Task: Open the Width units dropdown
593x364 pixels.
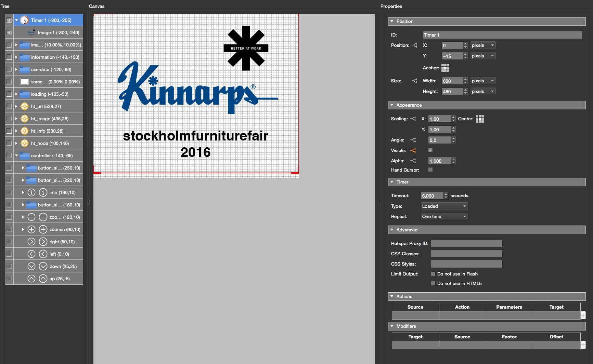Action: coord(483,81)
